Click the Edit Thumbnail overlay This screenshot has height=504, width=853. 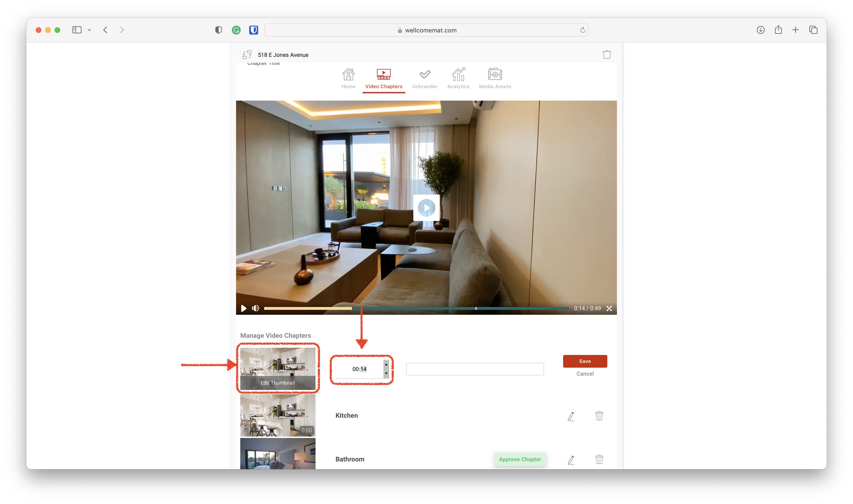(277, 383)
